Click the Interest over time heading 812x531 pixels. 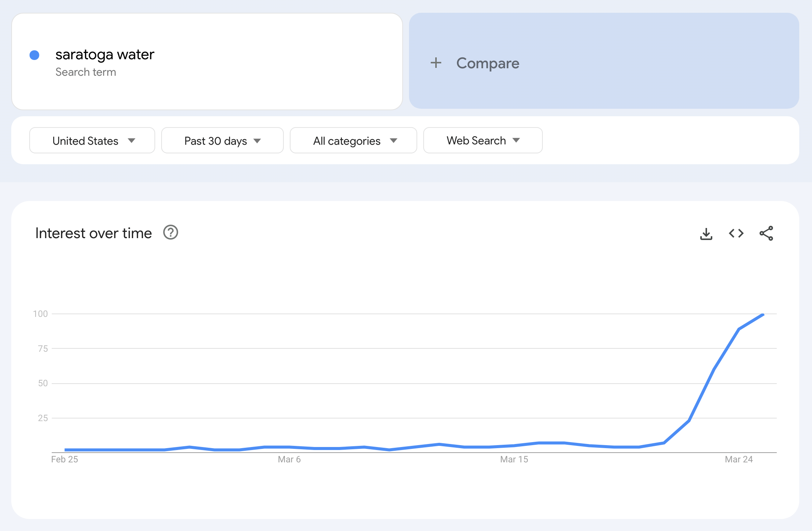93,233
